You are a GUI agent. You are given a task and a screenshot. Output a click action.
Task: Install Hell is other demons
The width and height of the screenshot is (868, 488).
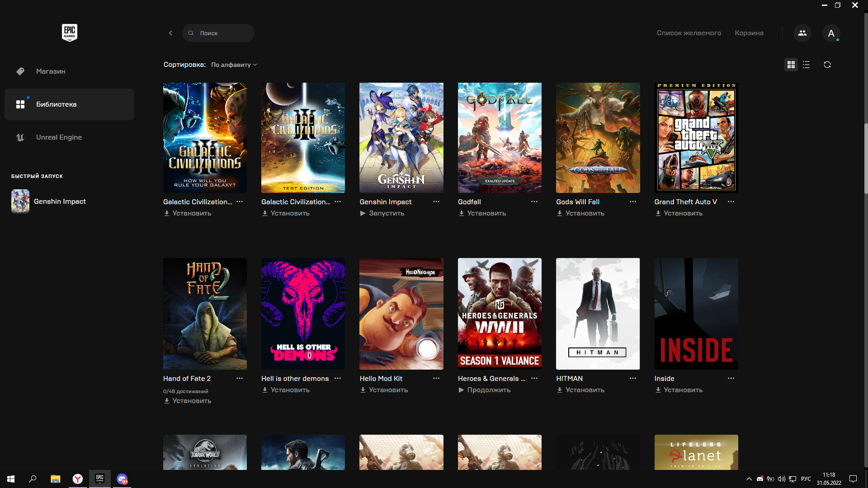pos(285,390)
